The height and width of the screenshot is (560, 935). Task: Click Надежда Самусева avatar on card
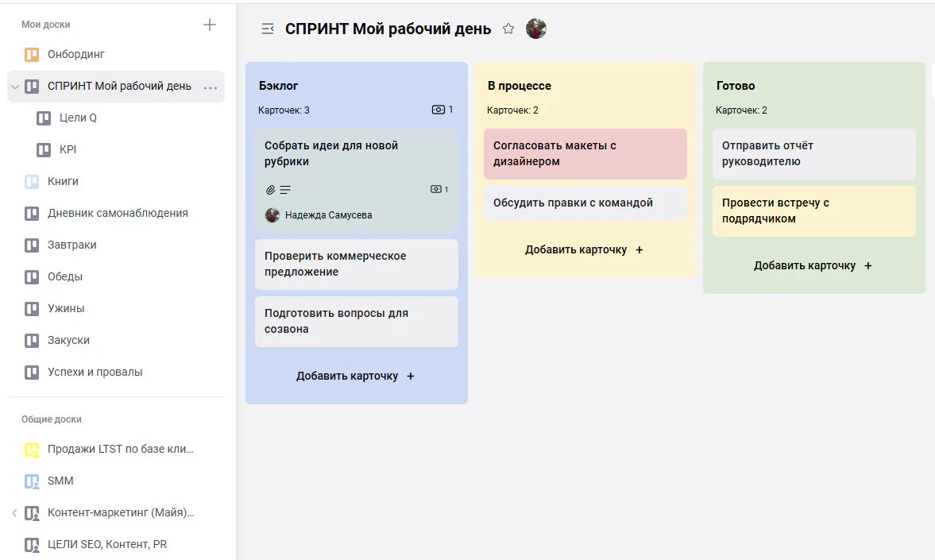(272, 214)
